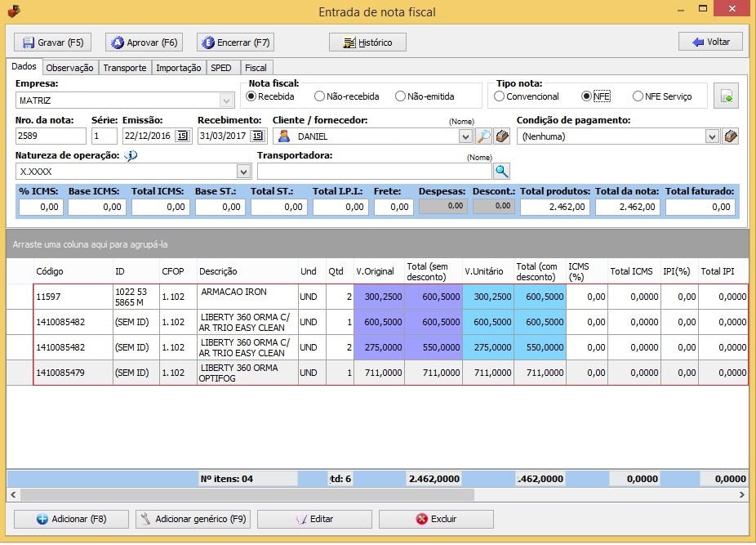Switch to the Transporte tab
The width and height of the screenshot is (756, 545).
[x=125, y=68]
